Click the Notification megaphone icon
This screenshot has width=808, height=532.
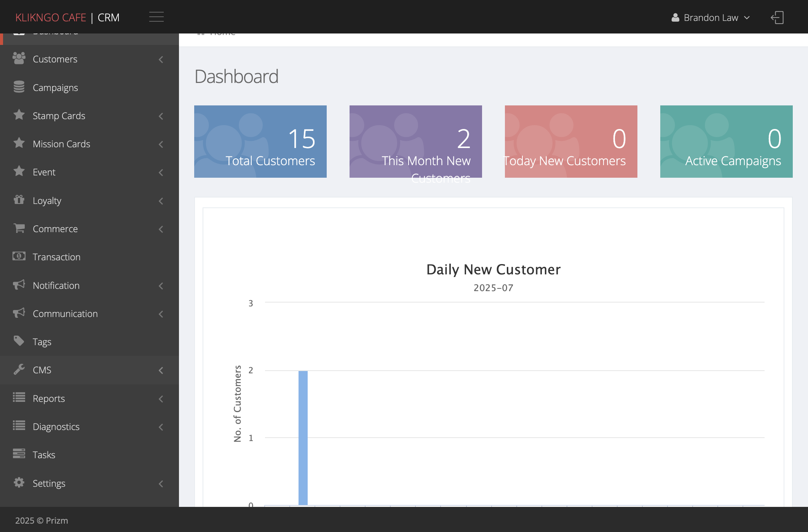click(19, 285)
